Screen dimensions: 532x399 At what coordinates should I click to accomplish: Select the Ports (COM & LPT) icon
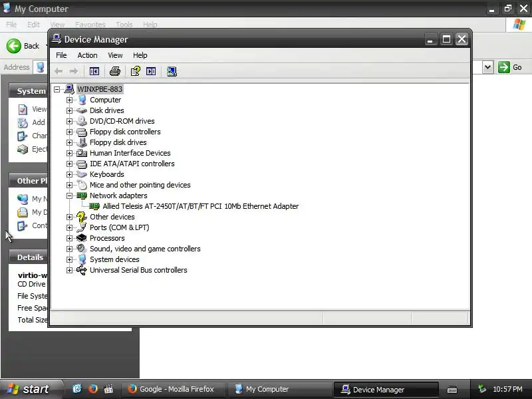click(x=81, y=227)
